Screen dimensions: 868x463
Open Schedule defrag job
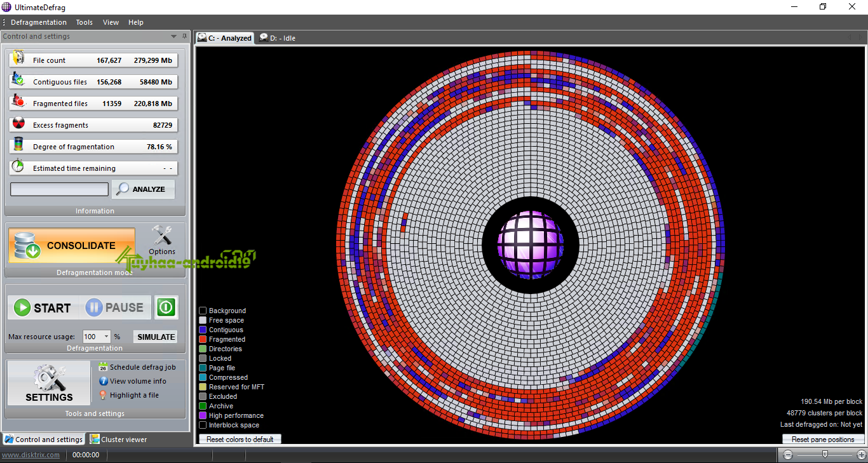coord(137,367)
